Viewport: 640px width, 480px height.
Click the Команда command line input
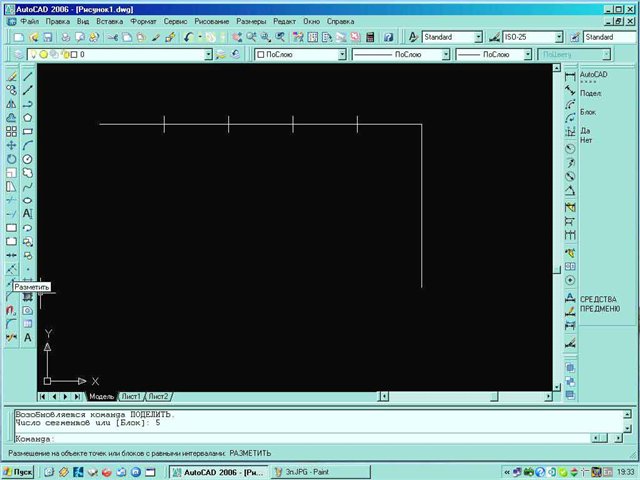pyautogui.click(x=300, y=438)
